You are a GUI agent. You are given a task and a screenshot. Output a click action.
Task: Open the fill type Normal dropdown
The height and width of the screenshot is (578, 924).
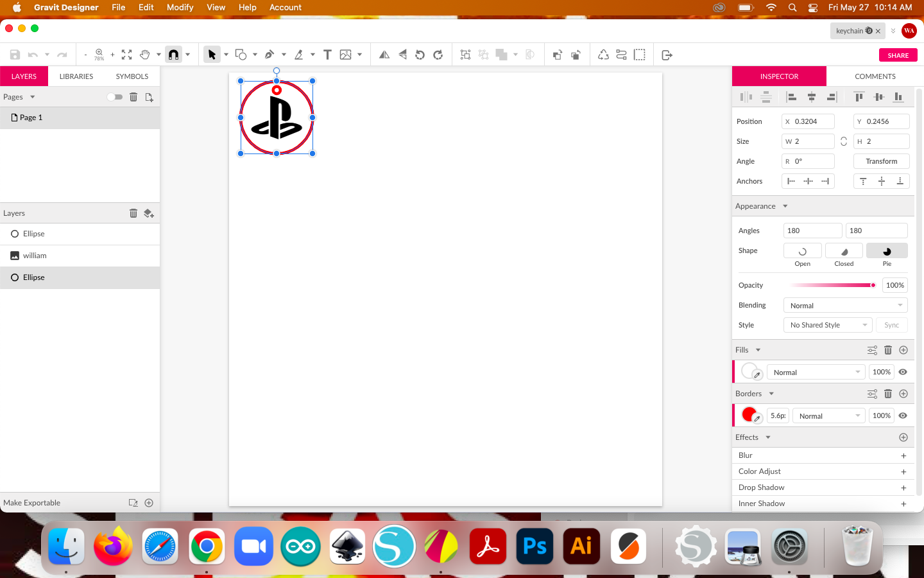click(816, 372)
